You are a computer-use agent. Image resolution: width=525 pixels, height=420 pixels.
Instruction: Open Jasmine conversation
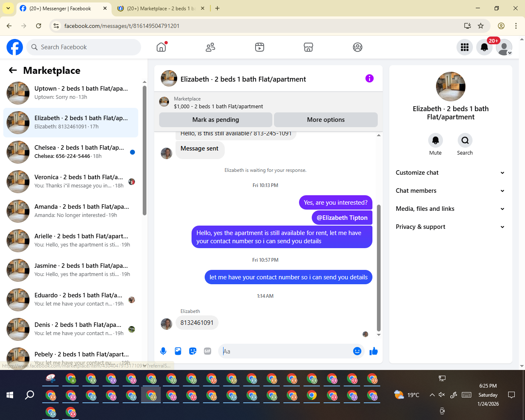[x=71, y=270]
